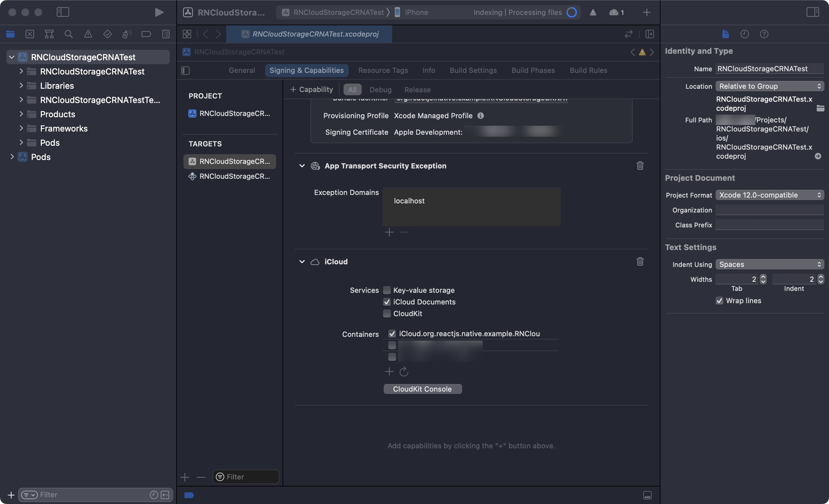Screen dimensions: 829x504
Task: Click the Signing & Capabilities tab
Action: tap(306, 70)
